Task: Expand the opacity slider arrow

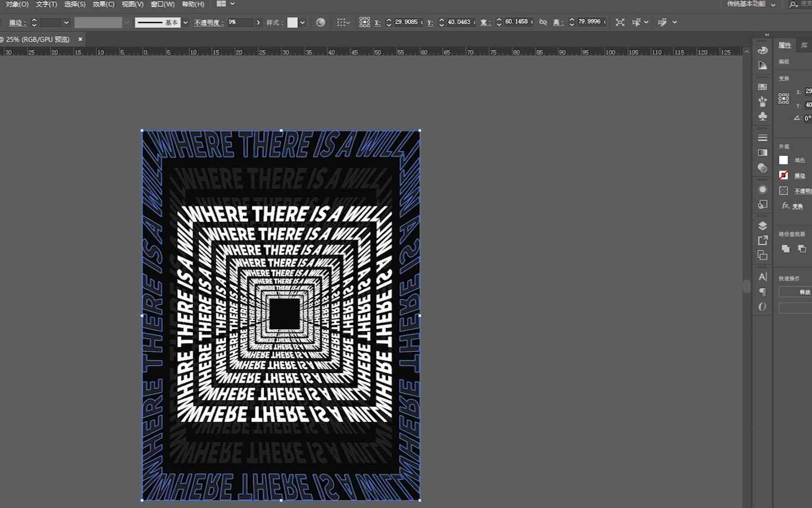Action: (258, 22)
